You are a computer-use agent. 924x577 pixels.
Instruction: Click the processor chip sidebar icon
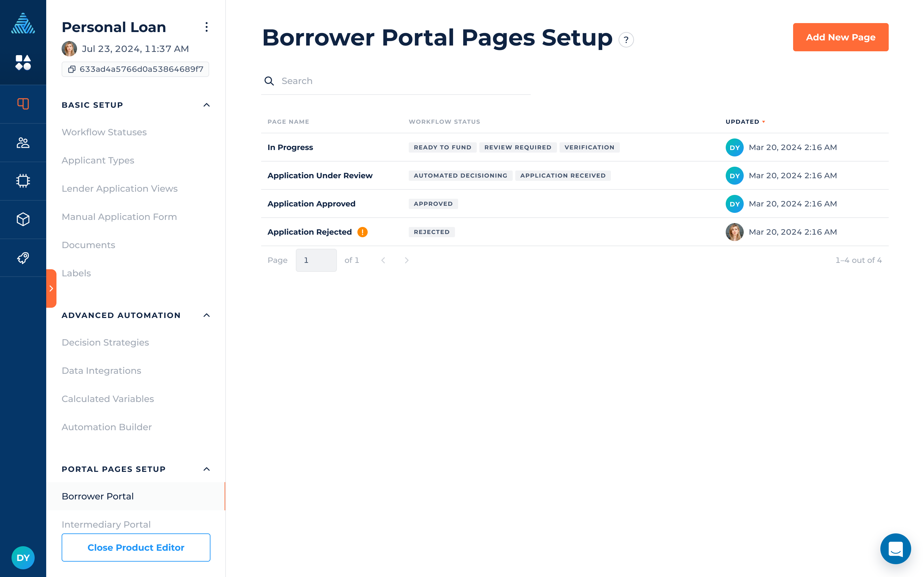click(x=23, y=181)
